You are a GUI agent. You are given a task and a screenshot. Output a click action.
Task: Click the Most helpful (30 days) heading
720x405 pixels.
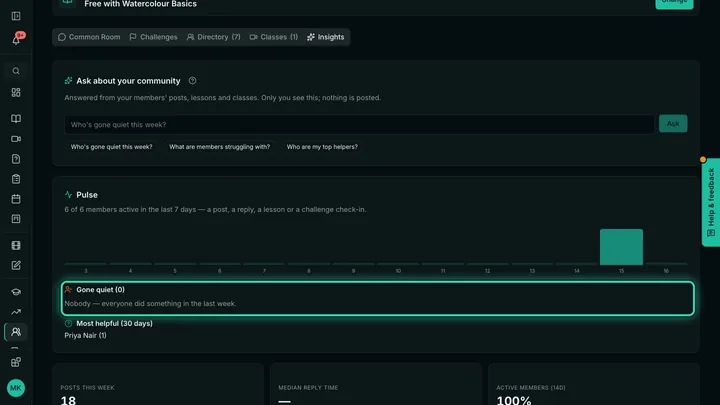click(114, 324)
